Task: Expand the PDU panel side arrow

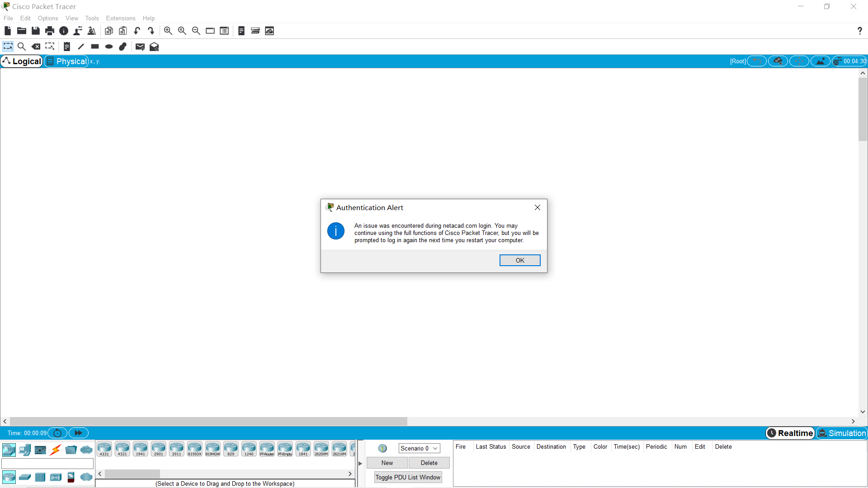Action: 360,463
